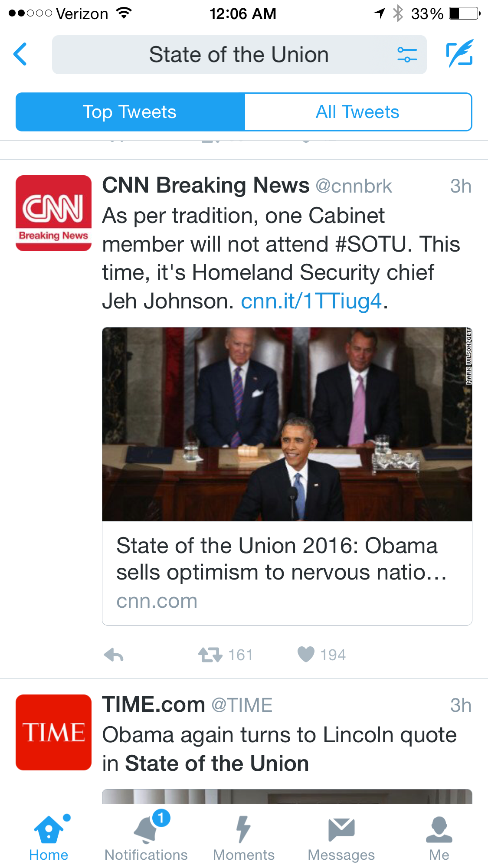488x868 pixels.
Task: Open the Notifications tab
Action: (x=146, y=838)
